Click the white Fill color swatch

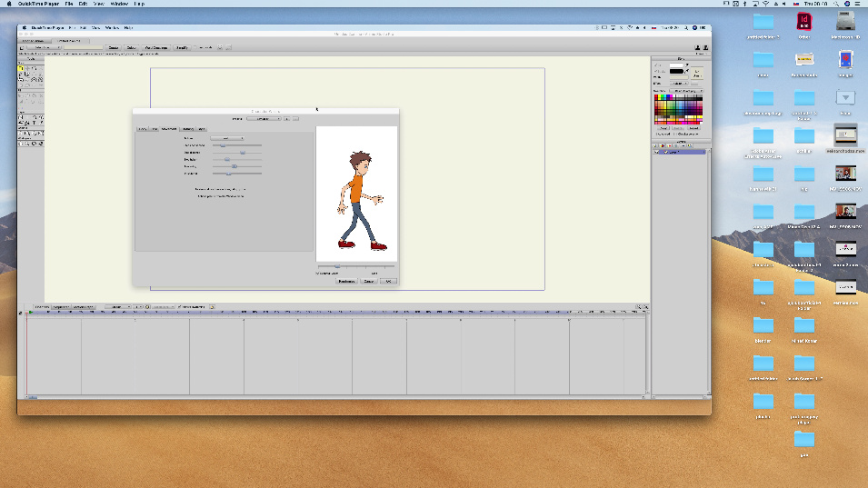676,65
